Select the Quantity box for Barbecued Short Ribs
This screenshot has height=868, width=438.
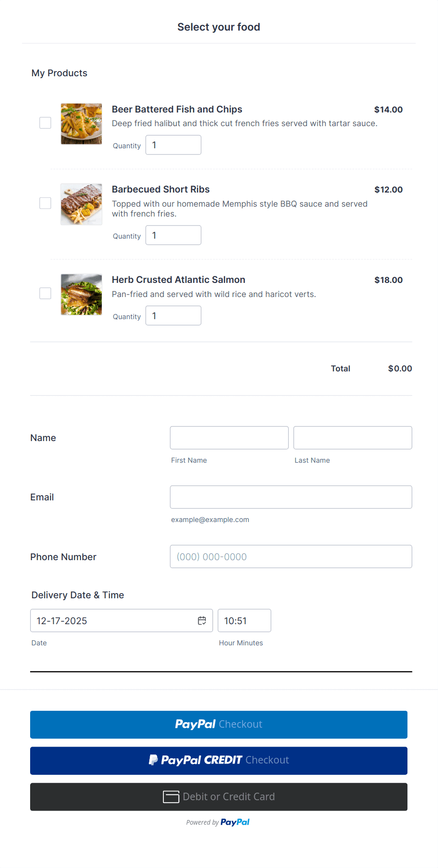point(173,235)
